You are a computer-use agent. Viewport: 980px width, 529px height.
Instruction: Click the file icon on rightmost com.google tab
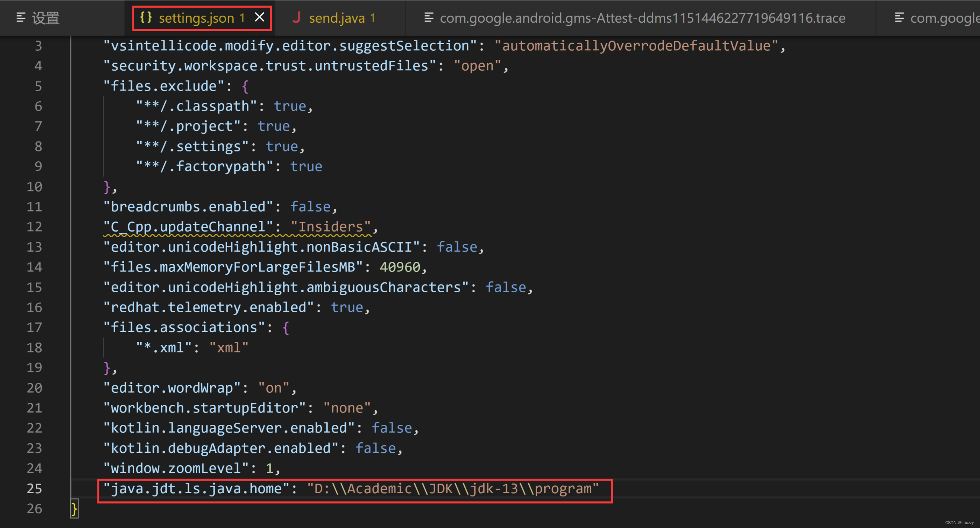(x=899, y=17)
